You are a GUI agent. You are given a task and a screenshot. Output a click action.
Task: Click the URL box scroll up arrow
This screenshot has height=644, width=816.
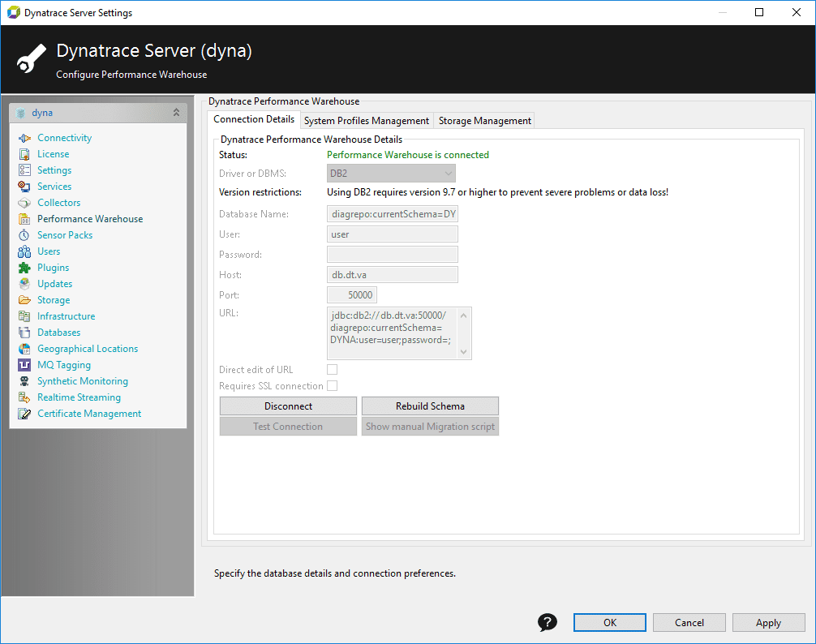click(464, 316)
